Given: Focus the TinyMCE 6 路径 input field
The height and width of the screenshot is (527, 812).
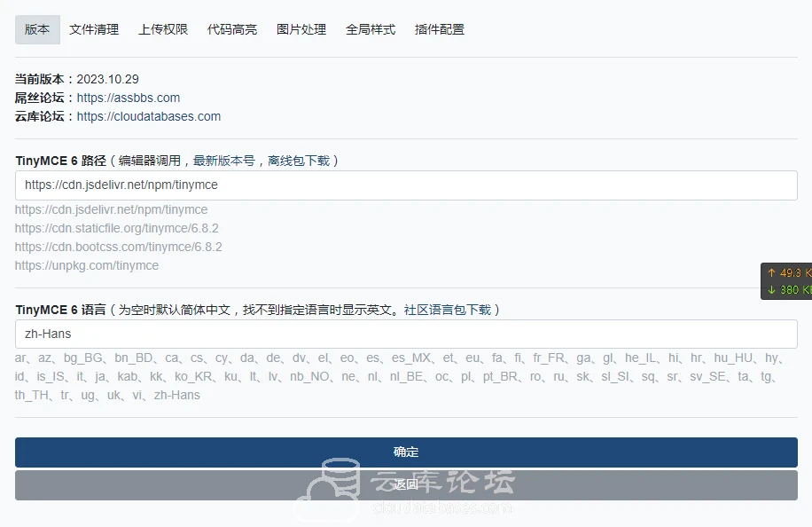Looking at the screenshot, I should [406, 185].
